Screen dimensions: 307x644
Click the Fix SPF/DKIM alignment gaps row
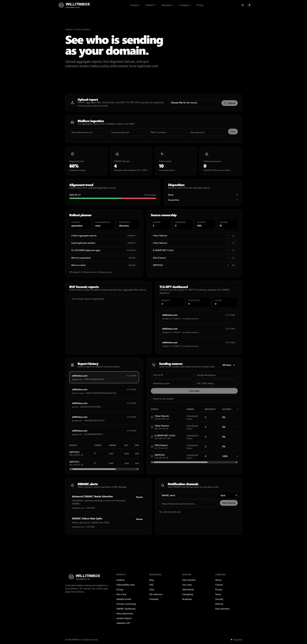[x=104, y=250]
